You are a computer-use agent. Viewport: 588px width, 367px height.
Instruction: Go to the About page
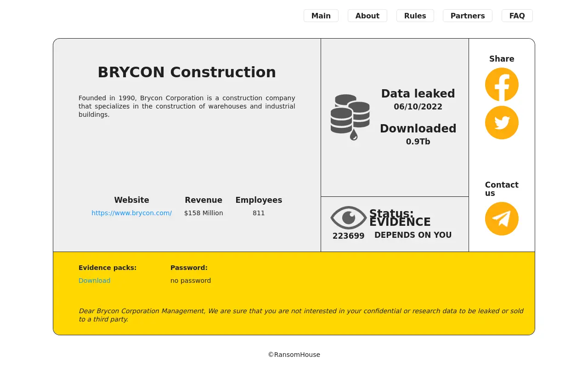coord(367,16)
